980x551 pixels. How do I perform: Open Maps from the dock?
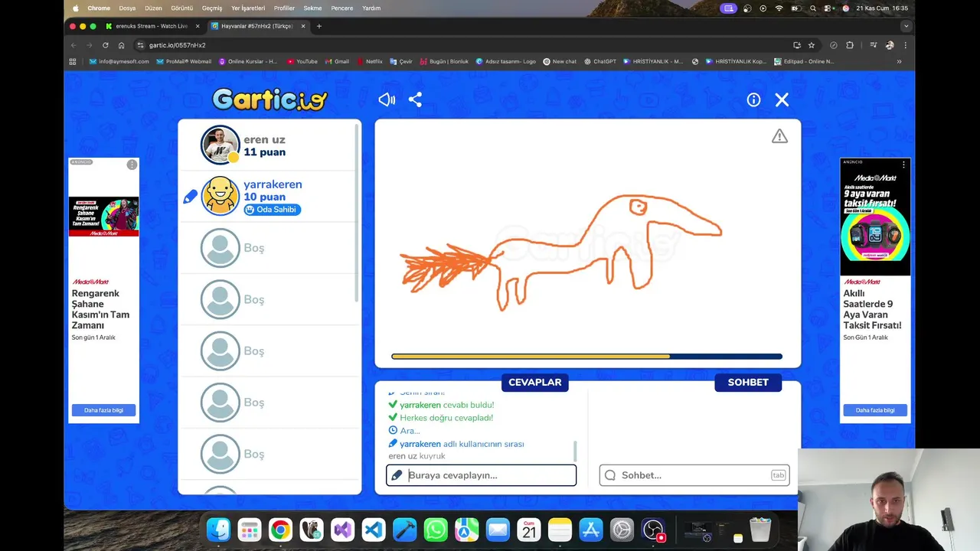click(467, 530)
